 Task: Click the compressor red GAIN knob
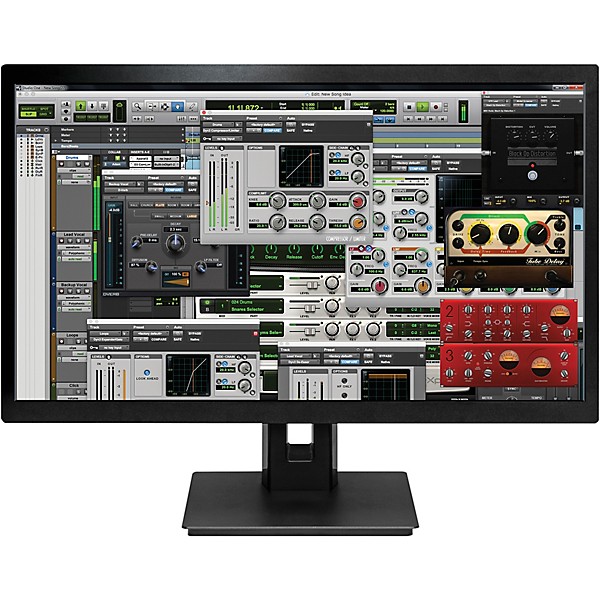coord(358,201)
